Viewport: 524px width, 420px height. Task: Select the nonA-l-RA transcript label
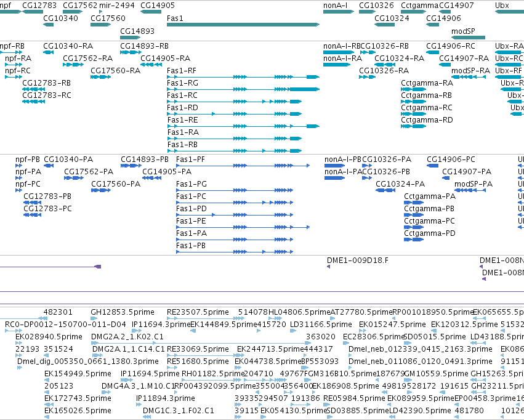(342, 59)
